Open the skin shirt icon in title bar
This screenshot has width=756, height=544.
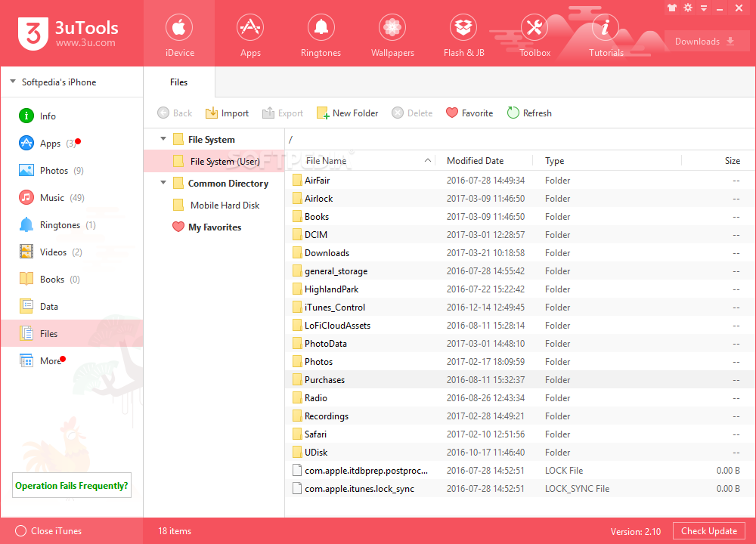(671, 8)
